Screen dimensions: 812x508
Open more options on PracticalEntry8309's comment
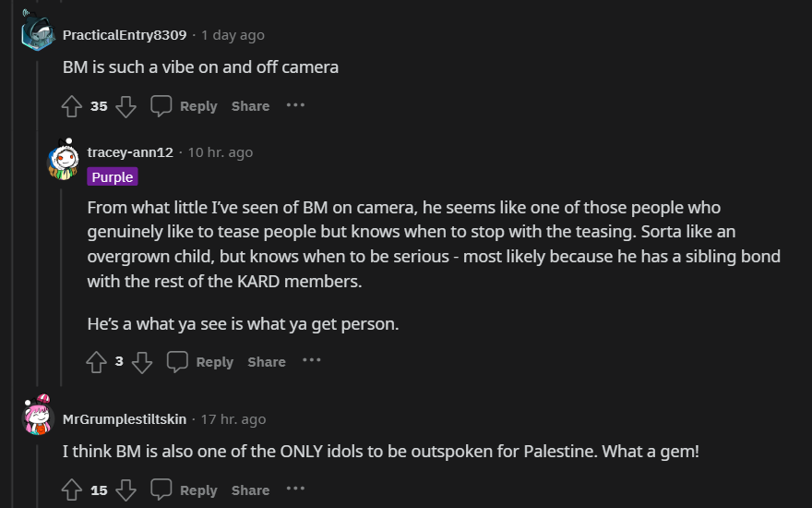click(x=295, y=105)
